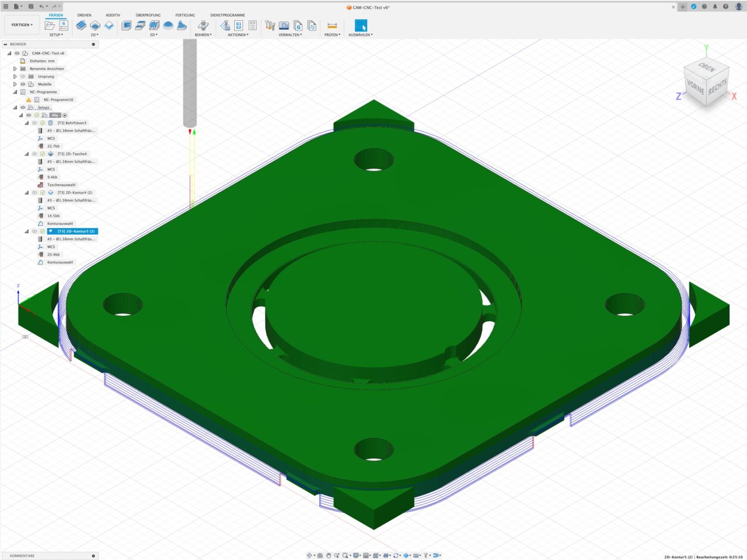This screenshot has height=560, width=747.
Task: Click the simulate icon in Aktionen
Action: click(x=226, y=25)
